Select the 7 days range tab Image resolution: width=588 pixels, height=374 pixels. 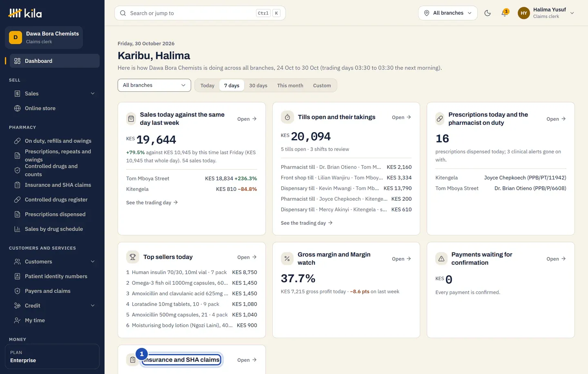(x=232, y=85)
